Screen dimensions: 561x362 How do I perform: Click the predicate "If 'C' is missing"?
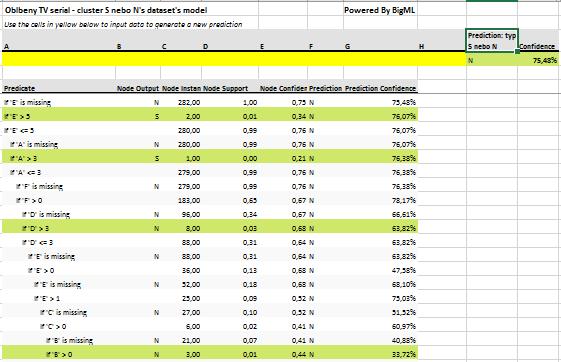63,312
